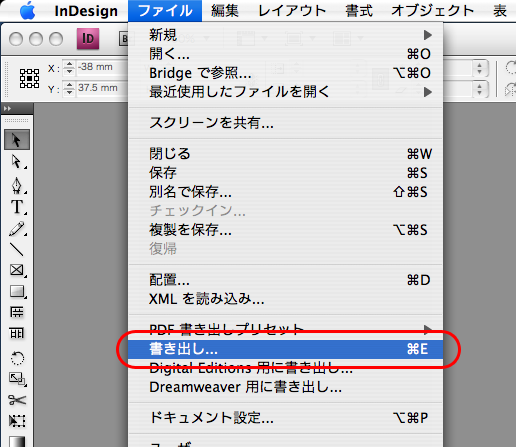
Task: Click the reference point locator grid
Action: [29, 78]
